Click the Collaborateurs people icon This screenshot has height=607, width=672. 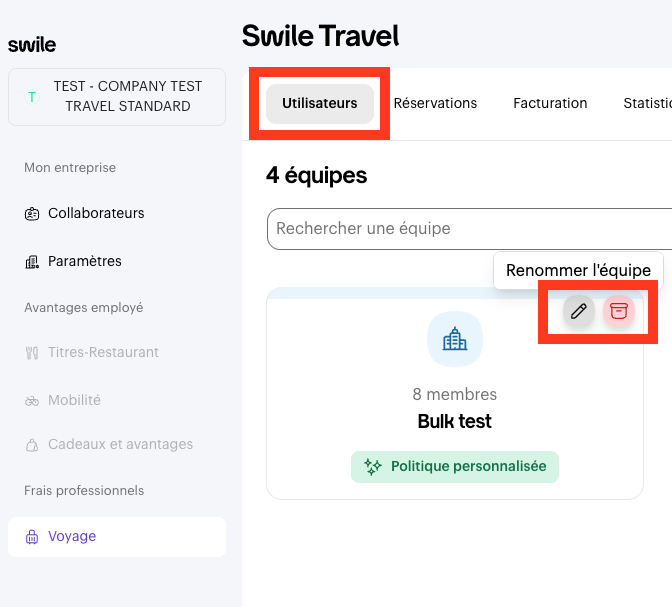[32, 213]
